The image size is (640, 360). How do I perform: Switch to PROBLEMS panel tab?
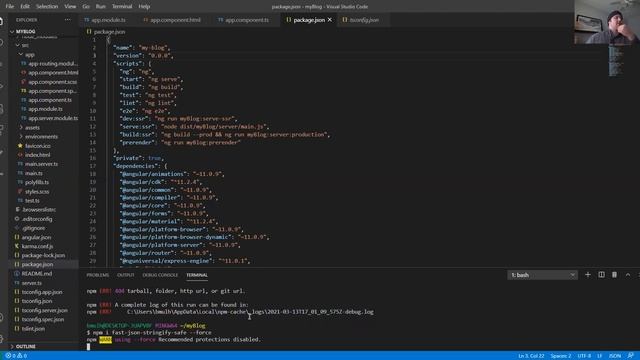(x=98, y=275)
